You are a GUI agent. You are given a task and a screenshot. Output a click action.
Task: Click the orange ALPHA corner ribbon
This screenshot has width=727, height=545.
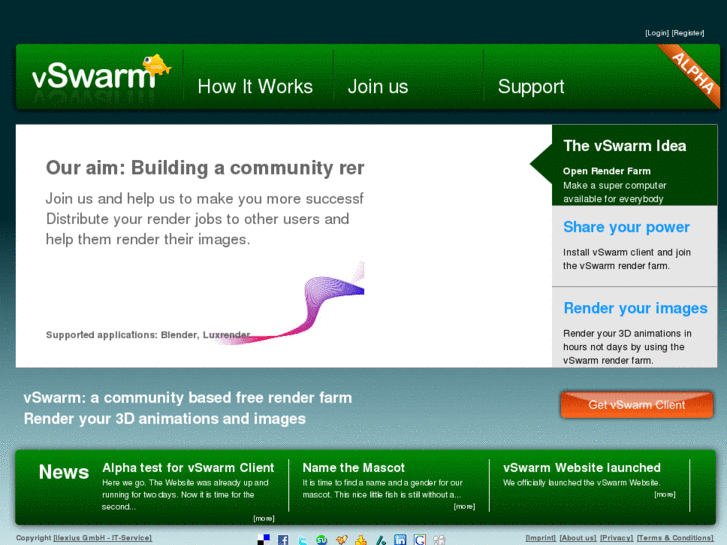point(692,73)
